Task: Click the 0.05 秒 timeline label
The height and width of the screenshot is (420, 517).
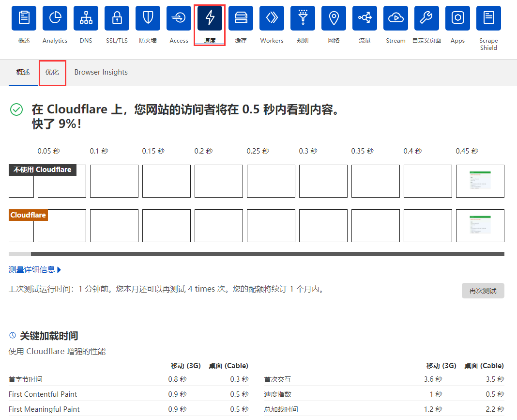Action: click(49, 151)
